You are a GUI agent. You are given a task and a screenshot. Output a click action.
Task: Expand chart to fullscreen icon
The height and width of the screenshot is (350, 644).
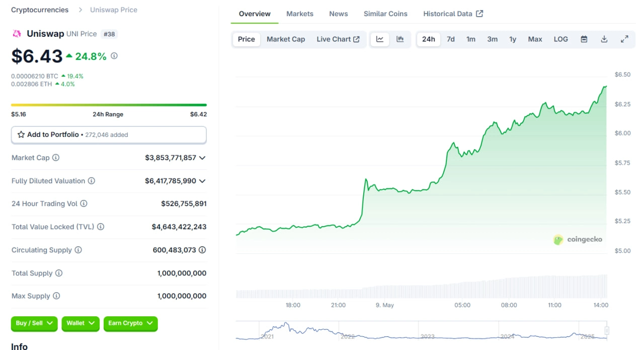[x=624, y=39]
